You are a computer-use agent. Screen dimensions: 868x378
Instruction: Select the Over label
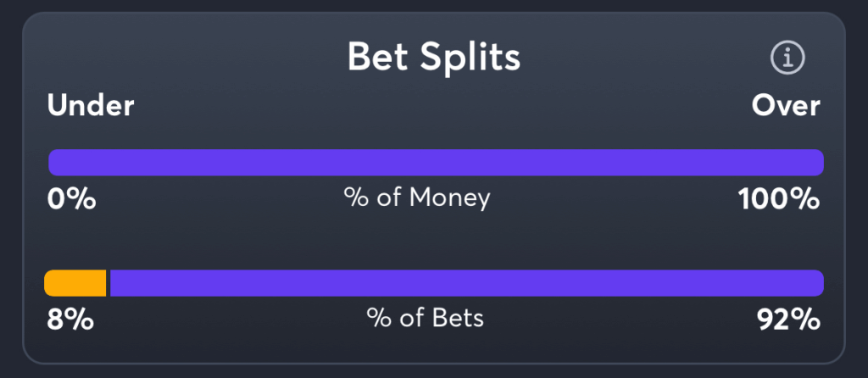click(x=786, y=105)
